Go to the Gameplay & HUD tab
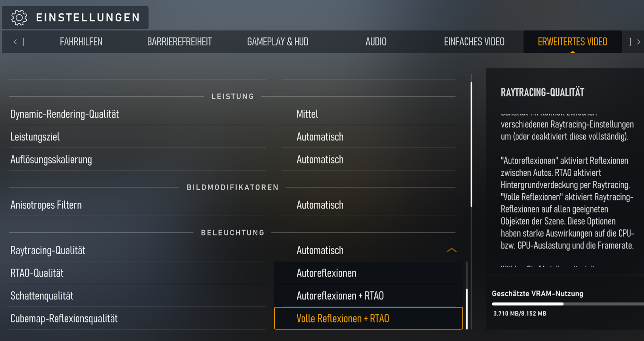The height and width of the screenshot is (341, 644). [278, 42]
